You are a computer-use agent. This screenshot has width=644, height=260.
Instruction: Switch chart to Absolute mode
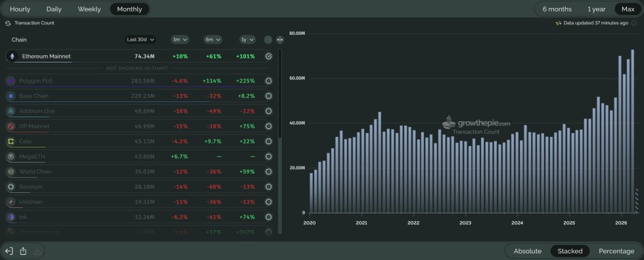[x=527, y=251]
